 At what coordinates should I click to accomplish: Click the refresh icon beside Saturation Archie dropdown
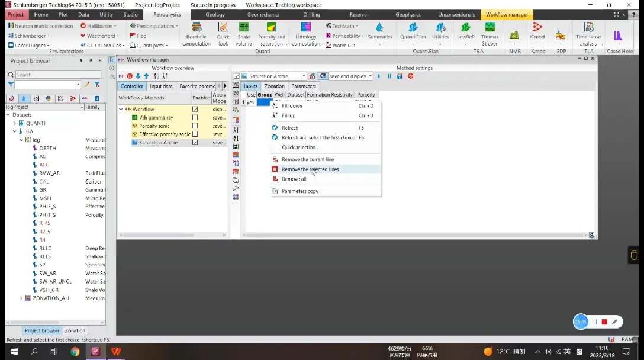point(323,76)
